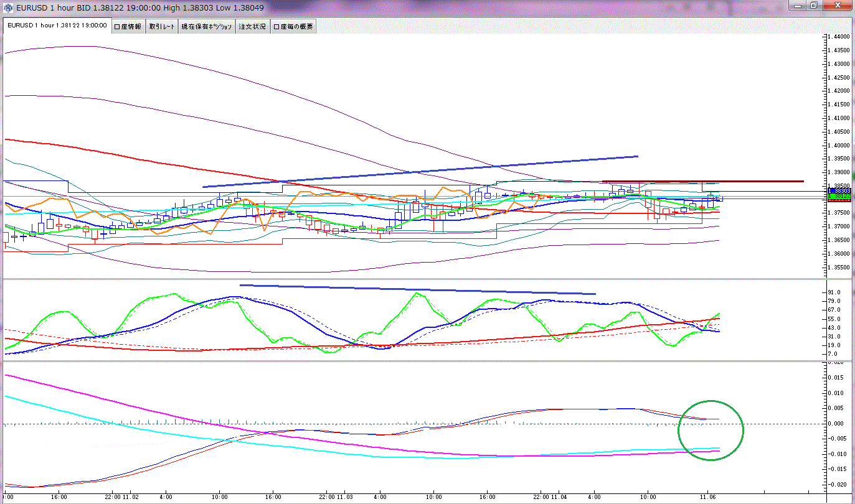
Task: Click the 1.36000 price axis label
Action: pos(838,254)
